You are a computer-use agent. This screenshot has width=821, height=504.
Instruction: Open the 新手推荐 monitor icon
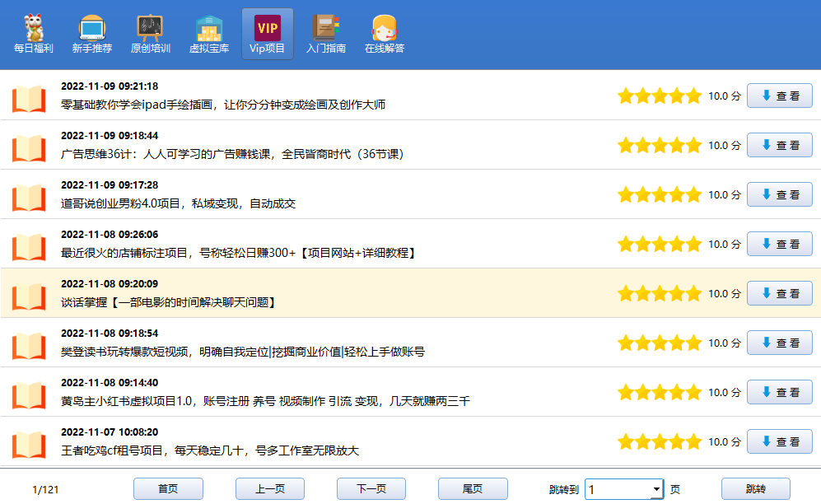92,28
